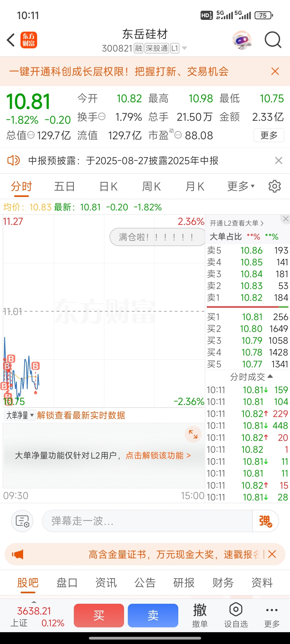Open the 资讯 tab
The image size is (290, 644).
106,583
